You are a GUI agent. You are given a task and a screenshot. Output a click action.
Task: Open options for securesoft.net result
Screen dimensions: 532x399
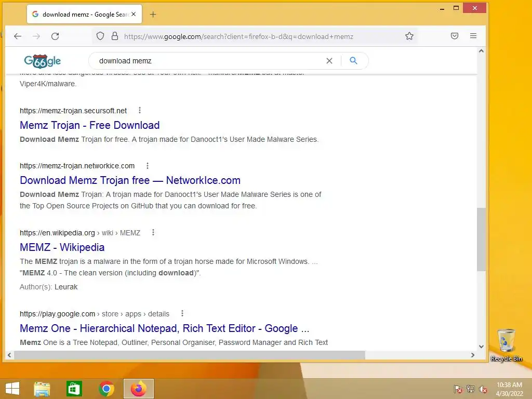[x=140, y=110]
